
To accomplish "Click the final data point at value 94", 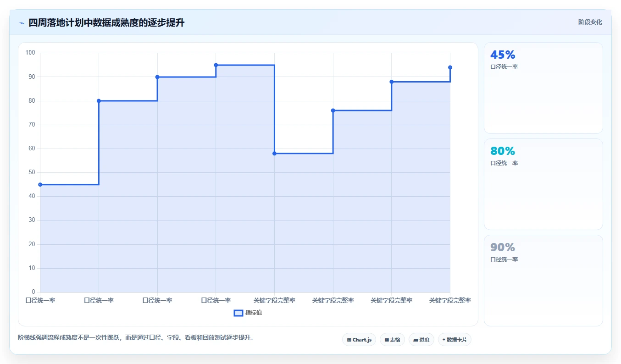I will pyautogui.click(x=450, y=67).
